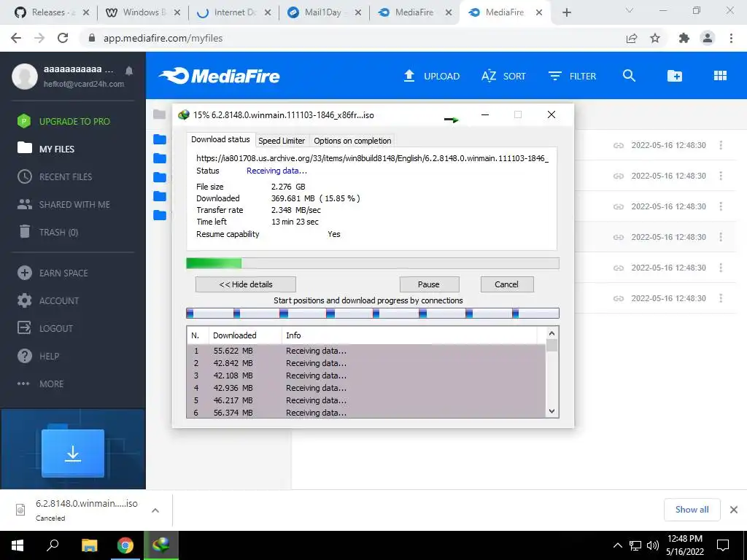Image resolution: width=747 pixels, height=560 pixels.
Task: Switch to Speed Limiter tab
Action: tap(282, 141)
